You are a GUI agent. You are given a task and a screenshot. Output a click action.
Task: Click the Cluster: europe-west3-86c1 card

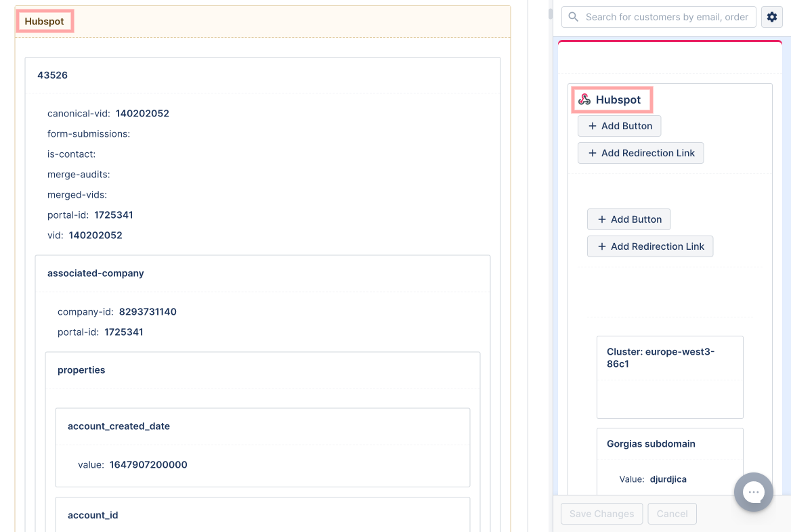pos(670,377)
